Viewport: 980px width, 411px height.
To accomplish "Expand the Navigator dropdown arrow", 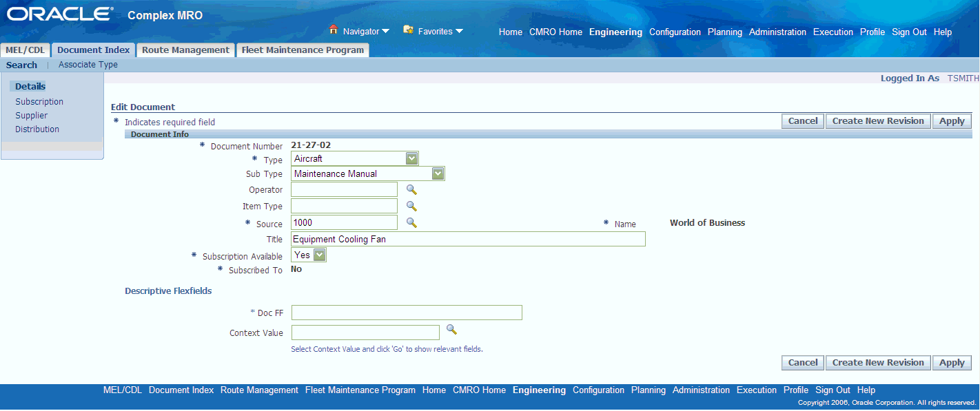I will (x=386, y=31).
